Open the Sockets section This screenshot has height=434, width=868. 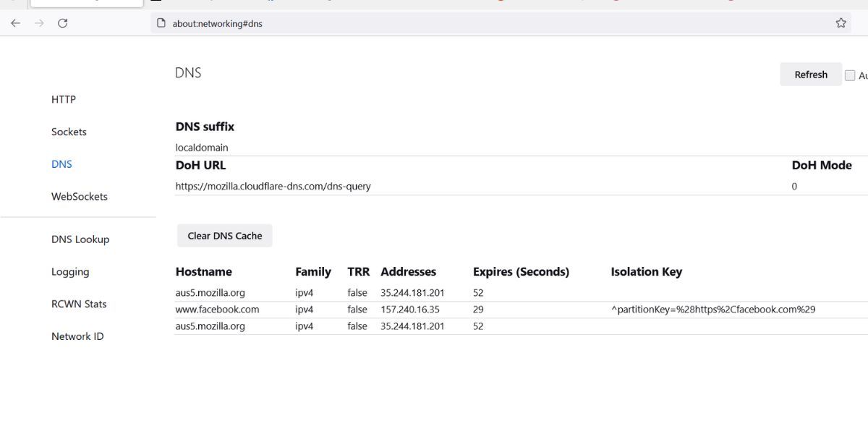69,132
